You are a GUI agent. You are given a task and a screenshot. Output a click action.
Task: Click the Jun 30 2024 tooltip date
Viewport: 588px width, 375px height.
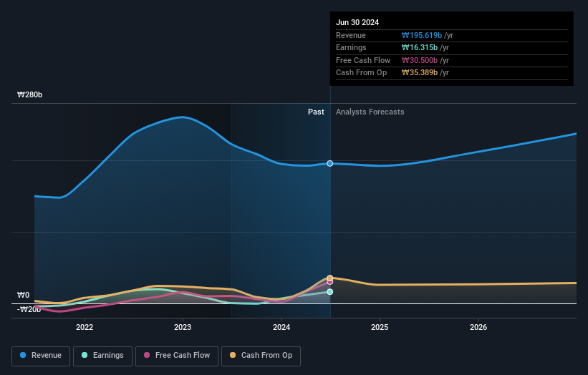357,22
